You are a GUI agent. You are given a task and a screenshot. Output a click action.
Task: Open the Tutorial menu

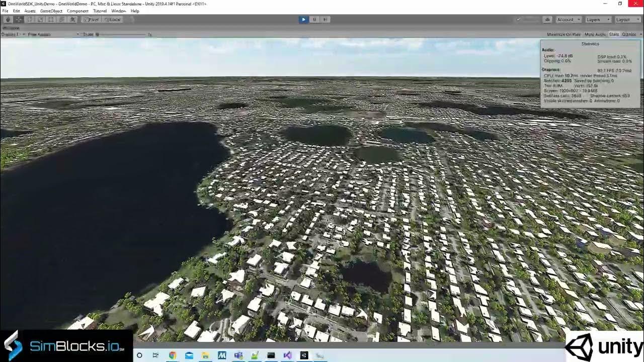coord(100,11)
